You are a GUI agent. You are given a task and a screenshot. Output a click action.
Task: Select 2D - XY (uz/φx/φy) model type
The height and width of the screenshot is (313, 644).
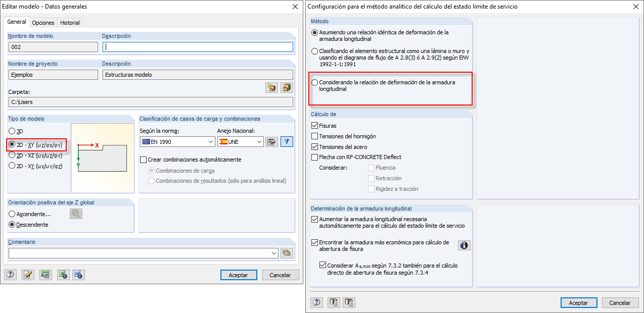point(12,144)
